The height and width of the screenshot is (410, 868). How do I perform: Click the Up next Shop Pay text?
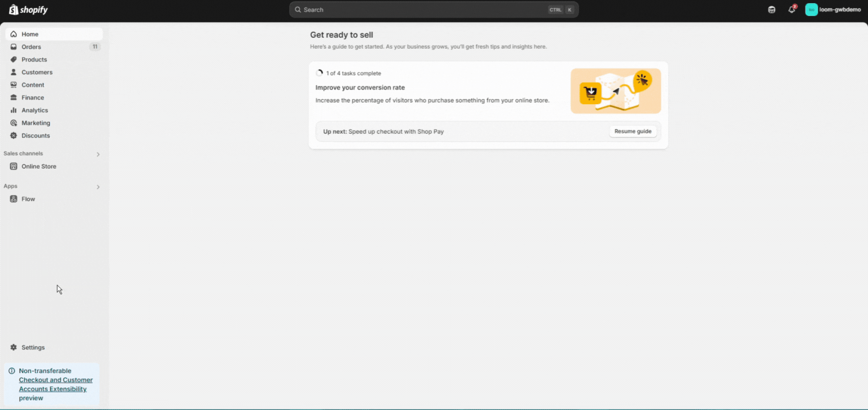(384, 131)
